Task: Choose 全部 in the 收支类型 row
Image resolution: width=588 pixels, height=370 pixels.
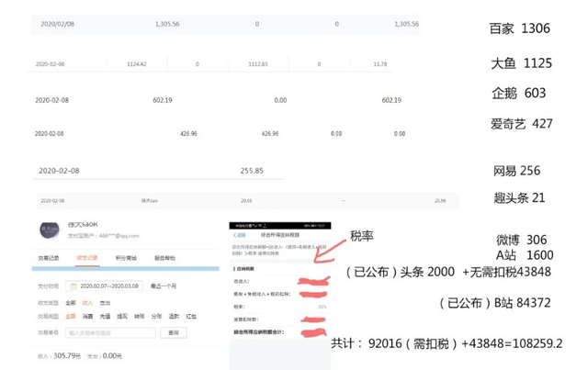Action: (71, 303)
